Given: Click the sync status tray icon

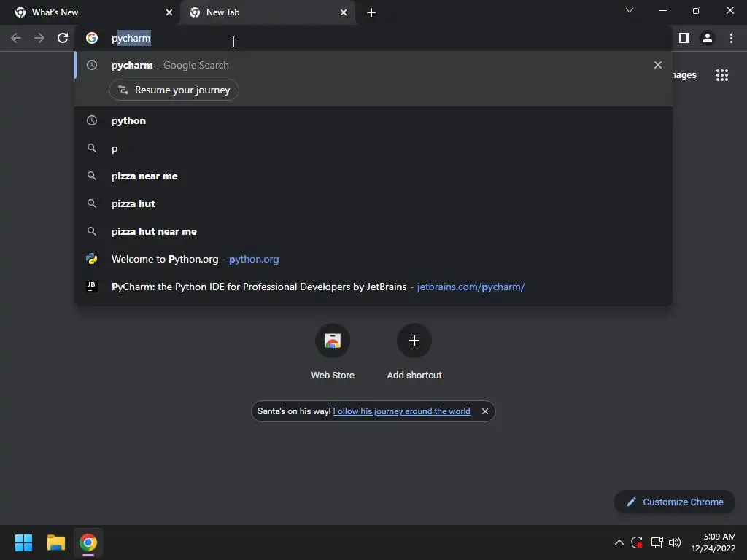Looking at the screenshot, I should [637, 542].
